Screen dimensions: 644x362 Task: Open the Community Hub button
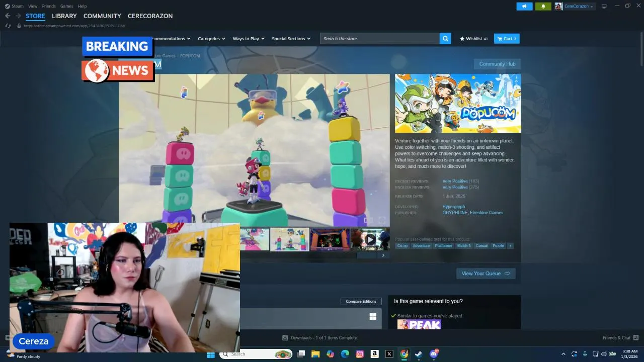pos(497,64)
